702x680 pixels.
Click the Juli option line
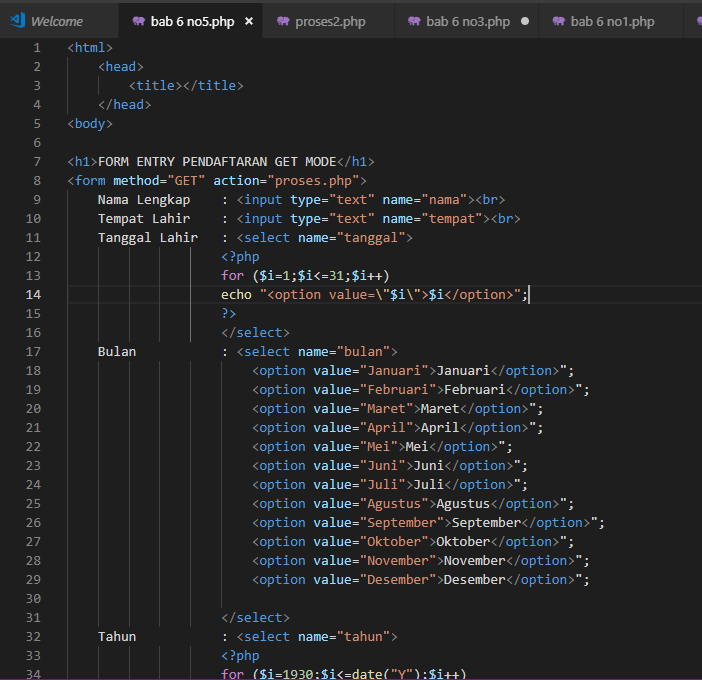pyautogui.click(x=390, y=485)
